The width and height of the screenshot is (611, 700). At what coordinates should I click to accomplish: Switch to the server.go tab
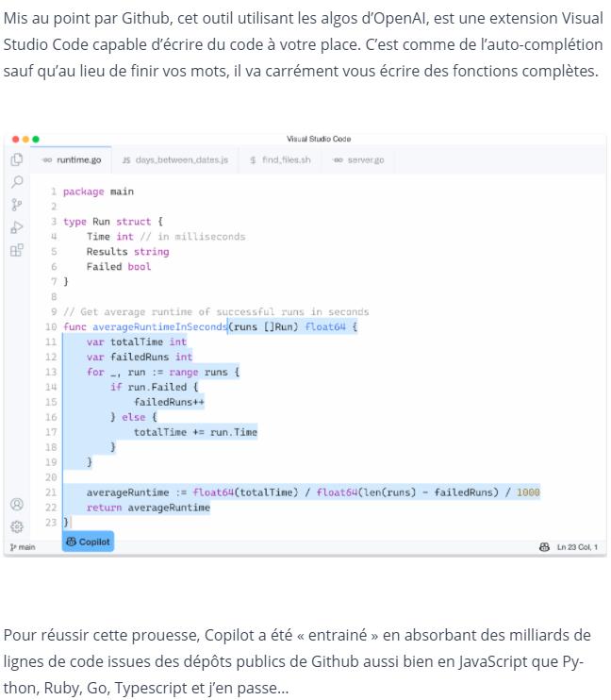point(359,159)
